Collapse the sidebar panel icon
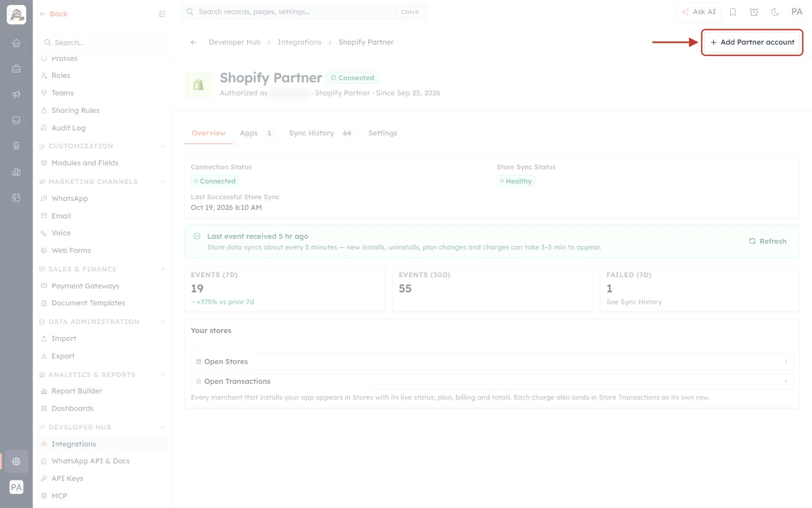 pos(162,14)
